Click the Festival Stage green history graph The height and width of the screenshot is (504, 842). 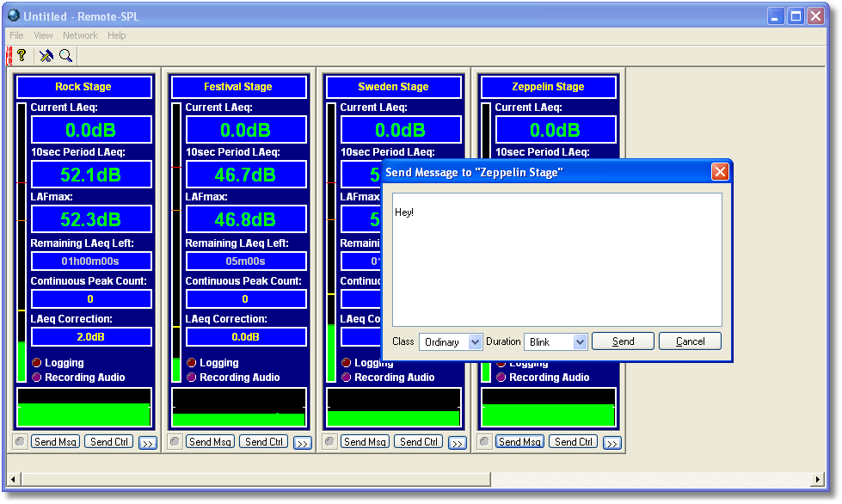coord(239,408)
